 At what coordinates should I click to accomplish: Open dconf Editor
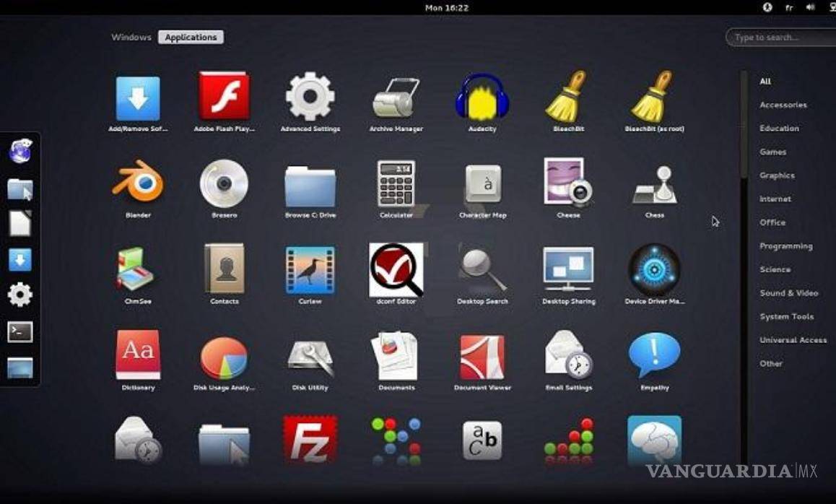point(396,269)
